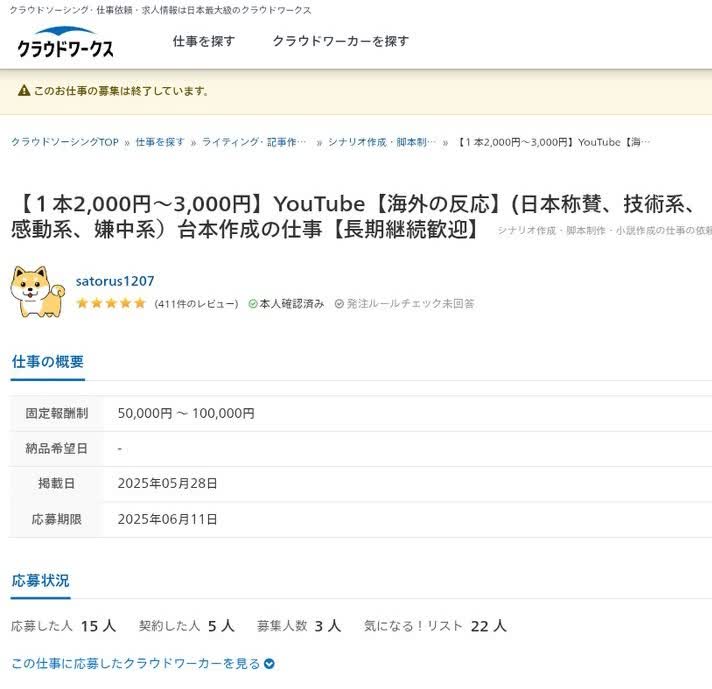Screen dimensions: 712x689
Task: Click the Shiba dog avatar image
Action: click(37, 291)
